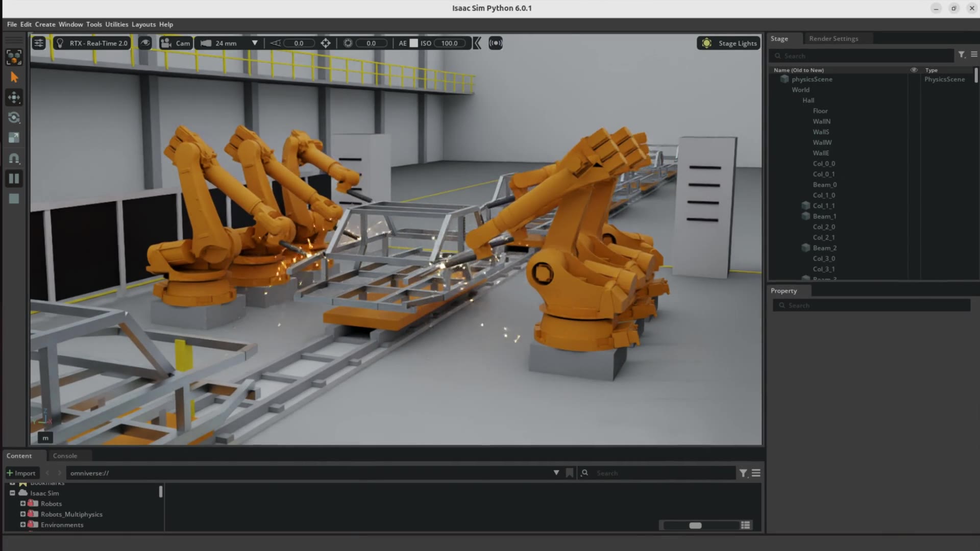
Task: Toggle viewport display eye icon
Action: click(x=145, y=43)
